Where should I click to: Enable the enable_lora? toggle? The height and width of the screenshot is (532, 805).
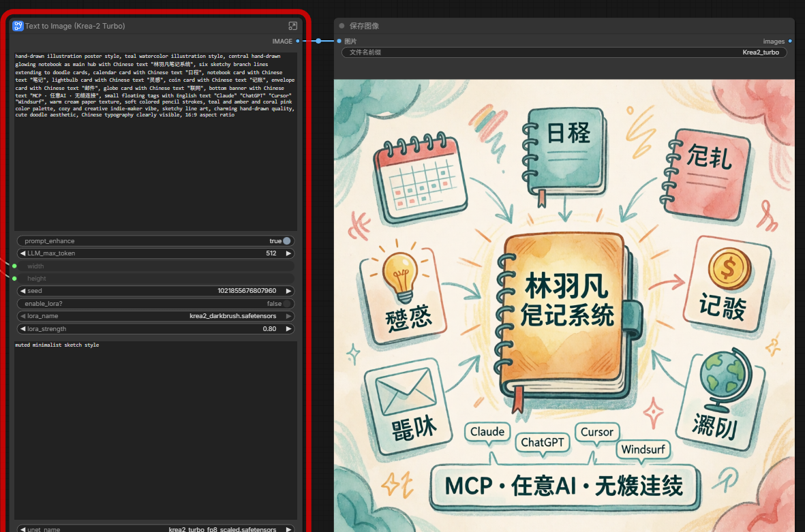[286, 304]
